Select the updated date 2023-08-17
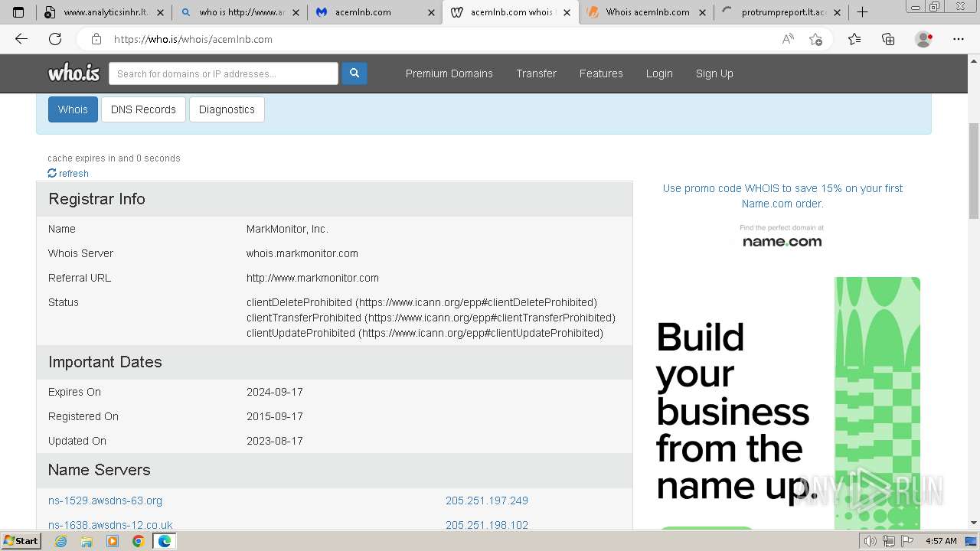Image resolution: width=980 pixels, height=551 pixels. 275,441
